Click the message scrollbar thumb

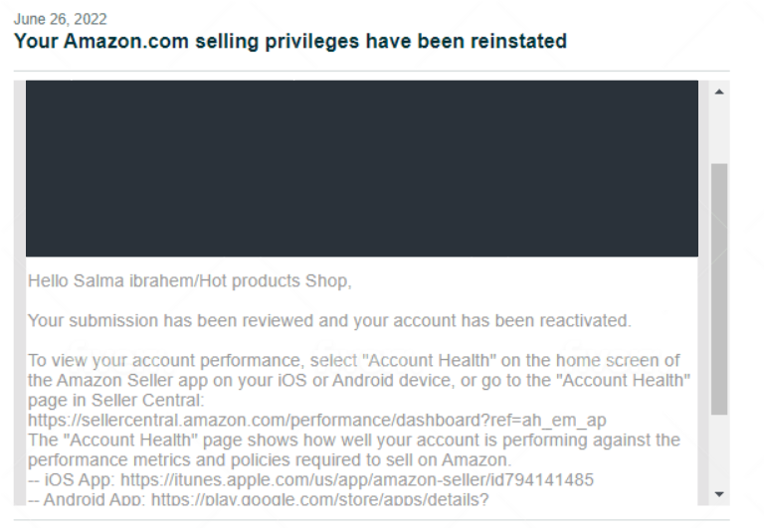719,289
